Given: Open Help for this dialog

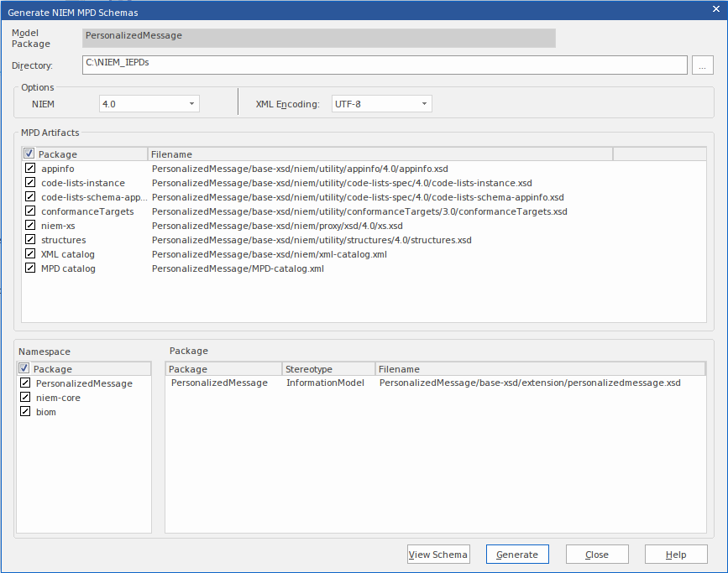Looking at the screenshot, I should tap(675, 555).
